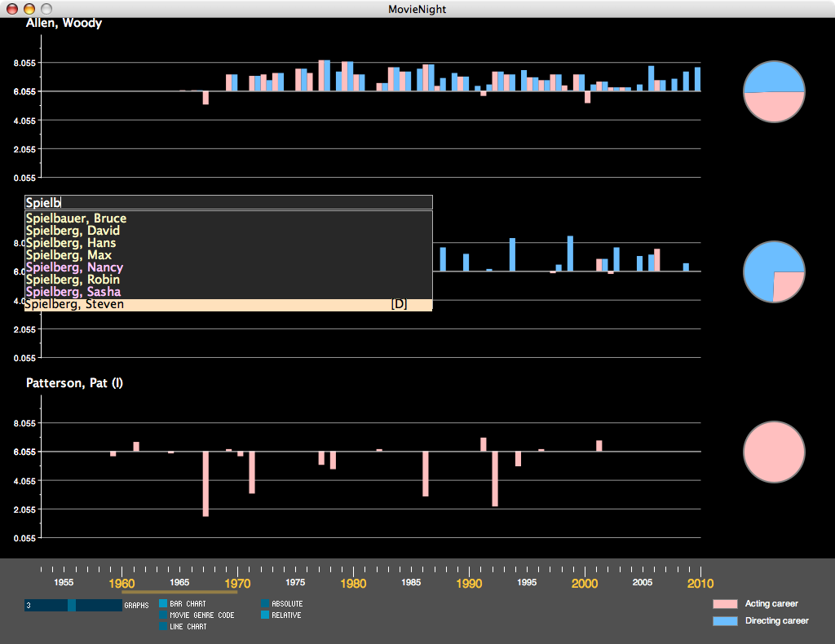Select Spielbauer, Bruce from the dropdown
835x644 pixels.
coord(77,218)
